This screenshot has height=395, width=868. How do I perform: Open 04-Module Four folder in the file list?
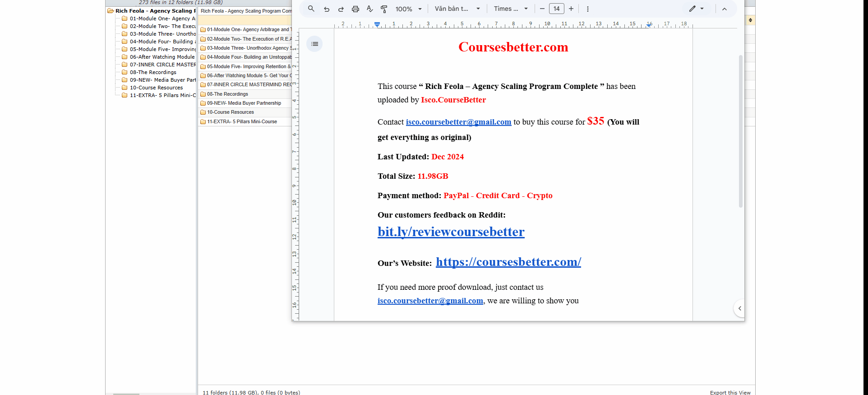246,57
